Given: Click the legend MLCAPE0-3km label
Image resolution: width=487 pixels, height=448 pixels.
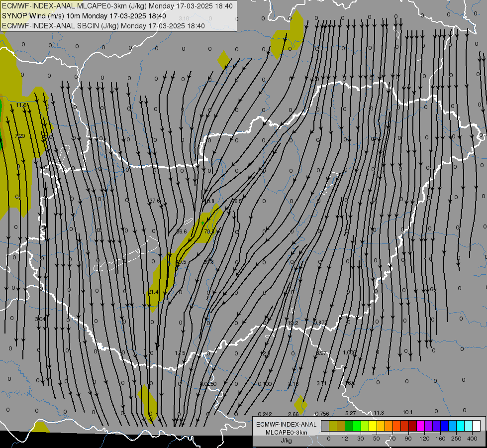Looking at the screenshot, I should 287,433.
